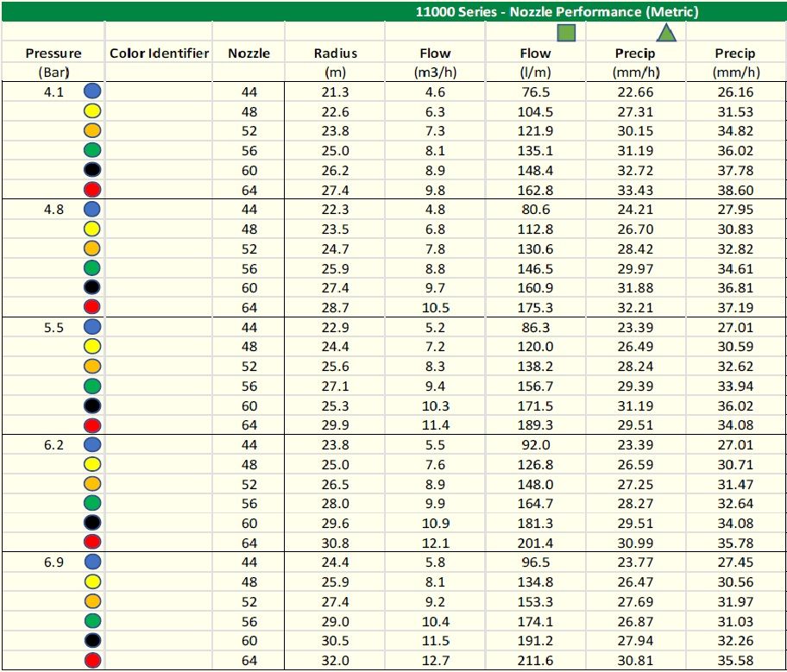The image size is (787, 672).
Task: Select the 5.5 pressure value cell
Action: pos(55,328)
